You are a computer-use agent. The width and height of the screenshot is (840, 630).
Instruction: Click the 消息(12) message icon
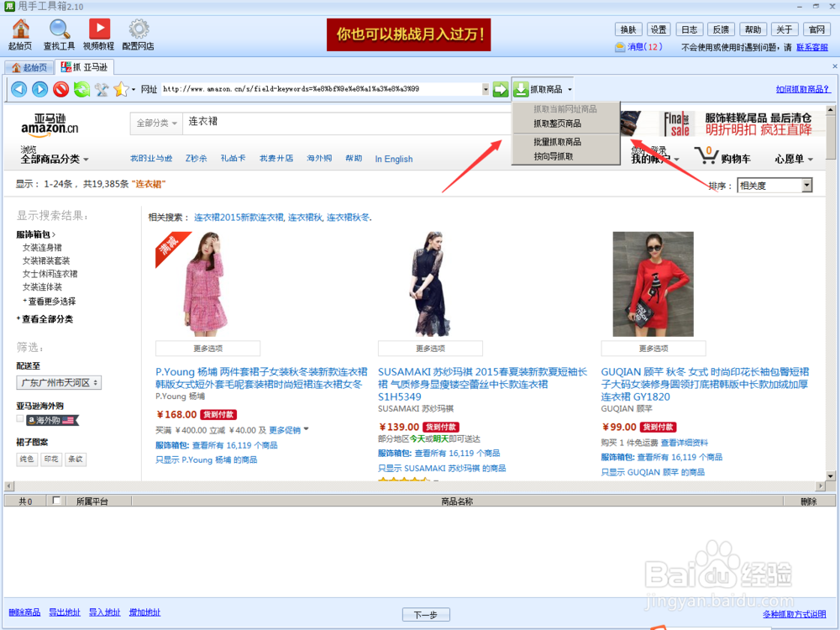620,47
